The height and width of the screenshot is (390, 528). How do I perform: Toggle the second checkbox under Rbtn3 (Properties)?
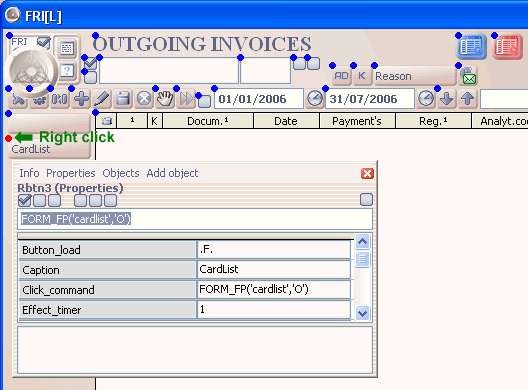(x=39, y=200)
